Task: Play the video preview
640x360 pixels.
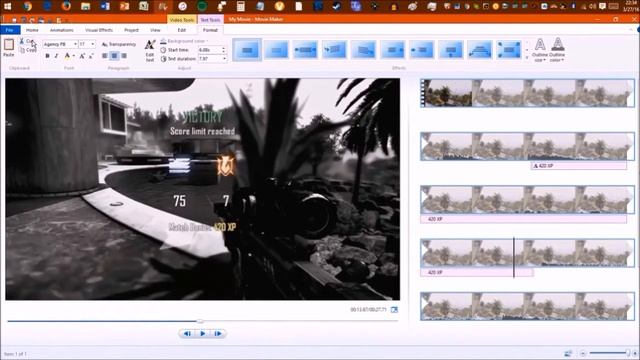Action: click(x=202, y=334)
